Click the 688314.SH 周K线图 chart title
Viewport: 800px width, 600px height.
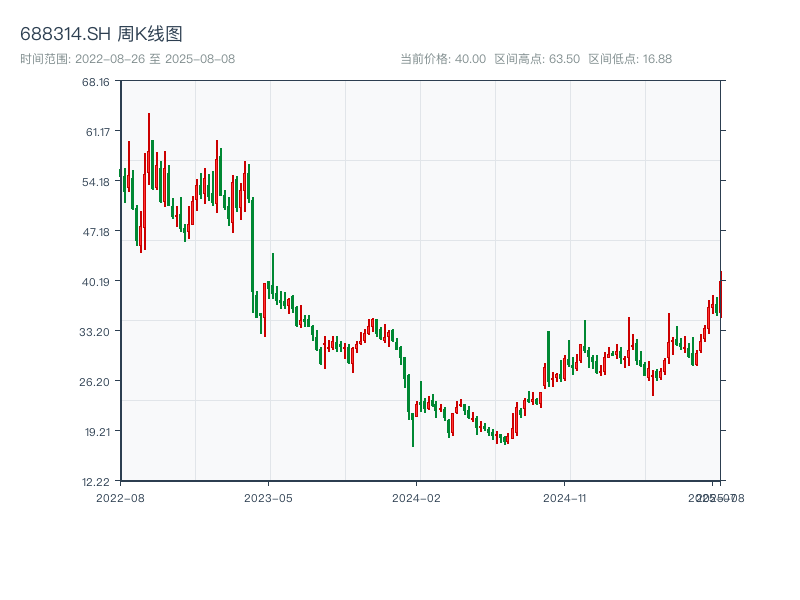point(101,35)
